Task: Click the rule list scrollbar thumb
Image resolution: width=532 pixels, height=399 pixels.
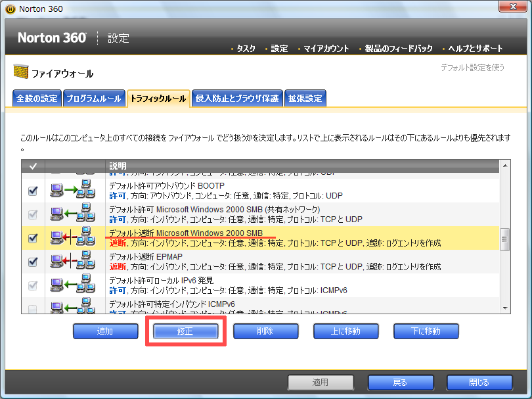Action: coord(504,239)
